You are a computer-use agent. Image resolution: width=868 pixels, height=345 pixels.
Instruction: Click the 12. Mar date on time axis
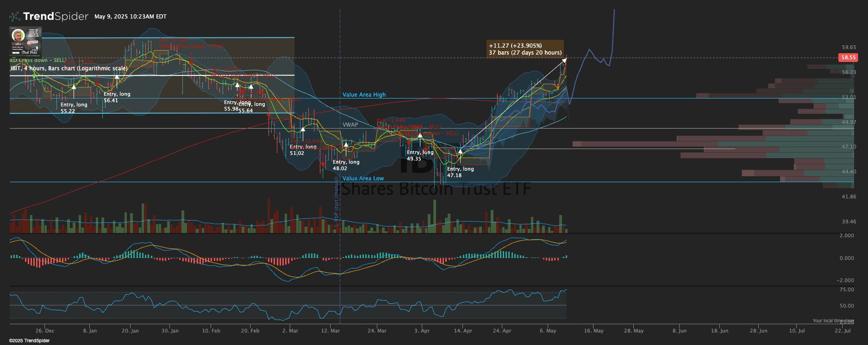[x=330, y=331]
